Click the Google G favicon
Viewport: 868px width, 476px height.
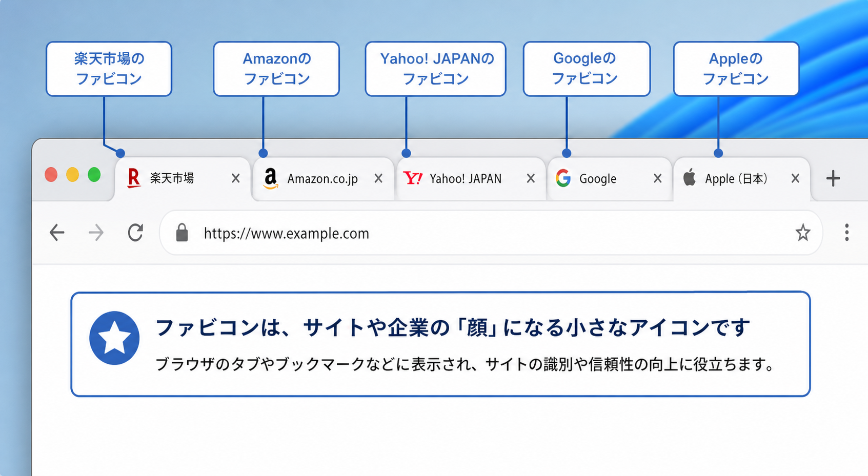coord(563,178)
